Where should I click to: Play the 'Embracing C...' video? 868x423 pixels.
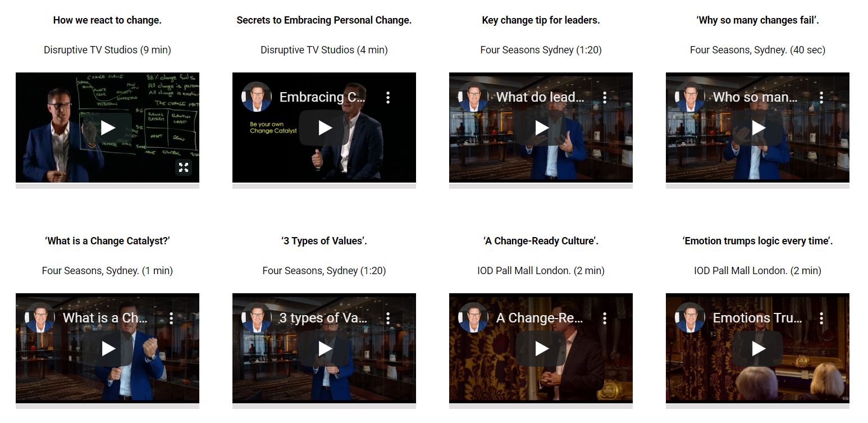[x=325, y=128]
